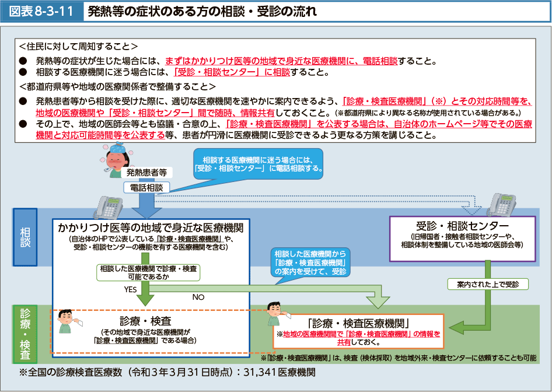Click the 案内された上で受診 label
Screen dimensions: 552x392
pyautogui.click(x=488, y=284)
